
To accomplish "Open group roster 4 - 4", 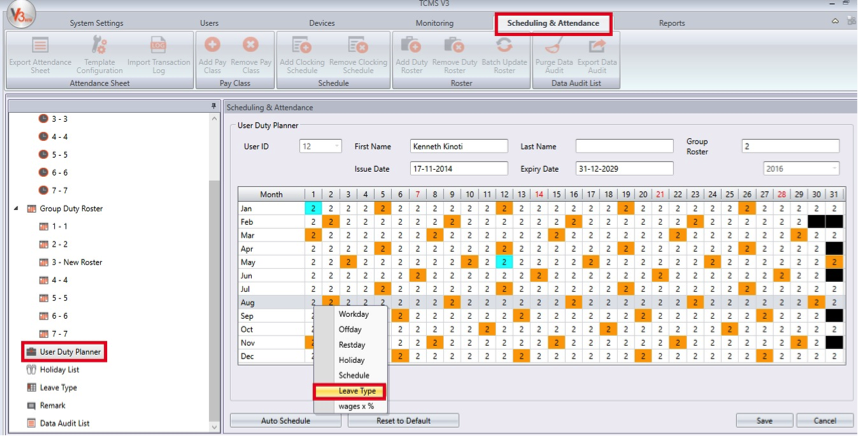I will pos(53,280).
